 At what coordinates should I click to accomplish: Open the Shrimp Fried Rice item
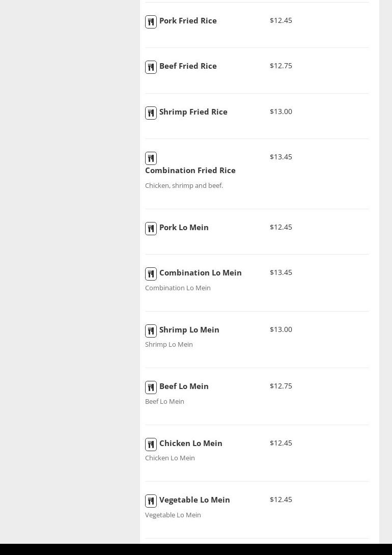coord(193,112)
